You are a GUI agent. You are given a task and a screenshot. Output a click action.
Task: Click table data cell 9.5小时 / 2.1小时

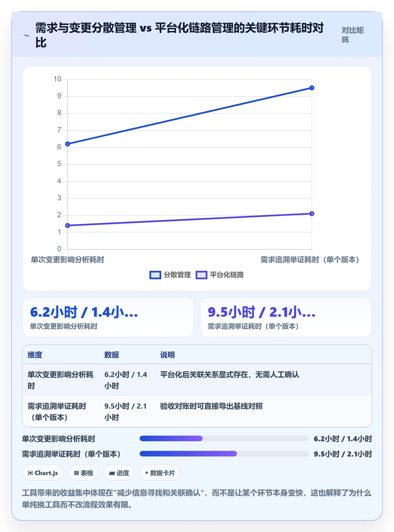point(126,412)
